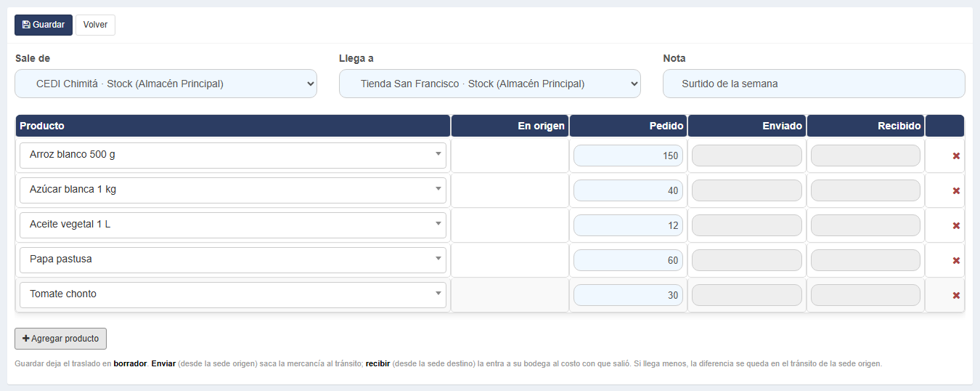Viewport: 980px width, 391px height.
Task: Select the Pedido field with value 30
Action: tap(628, 295)
